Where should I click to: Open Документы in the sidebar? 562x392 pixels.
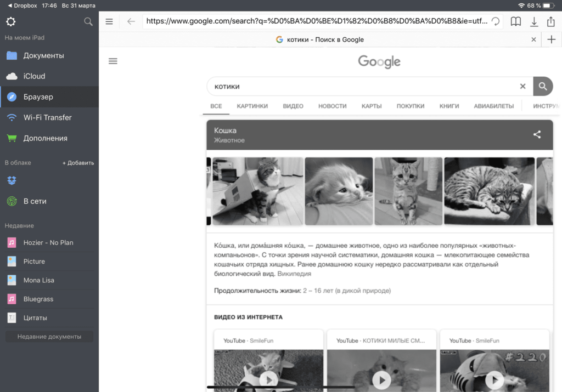(43, 56)
